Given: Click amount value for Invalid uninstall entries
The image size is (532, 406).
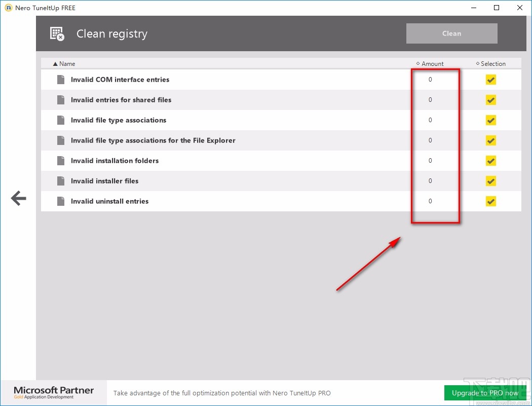Looking at the screenshot, I should 430,201.
